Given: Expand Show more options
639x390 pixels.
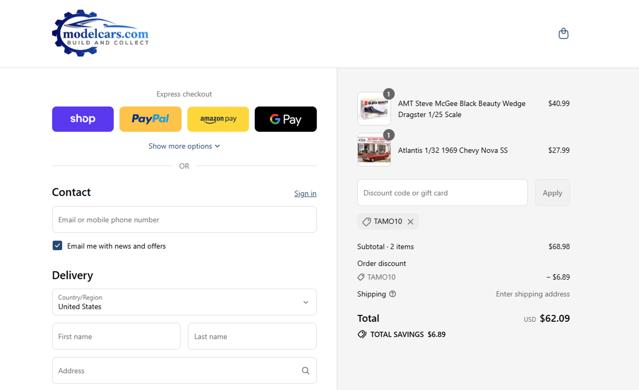Looking at the screenshot, I should point(184,146).
